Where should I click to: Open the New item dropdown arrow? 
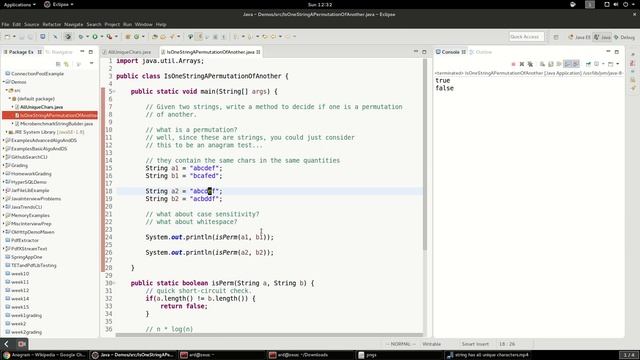click(14, 37)
